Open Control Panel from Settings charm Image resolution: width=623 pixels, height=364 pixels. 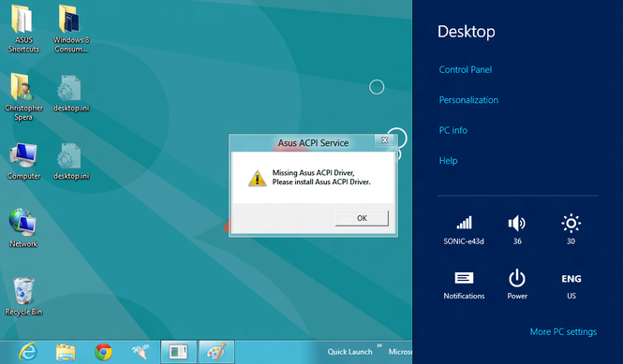click(x=466, y=69)
